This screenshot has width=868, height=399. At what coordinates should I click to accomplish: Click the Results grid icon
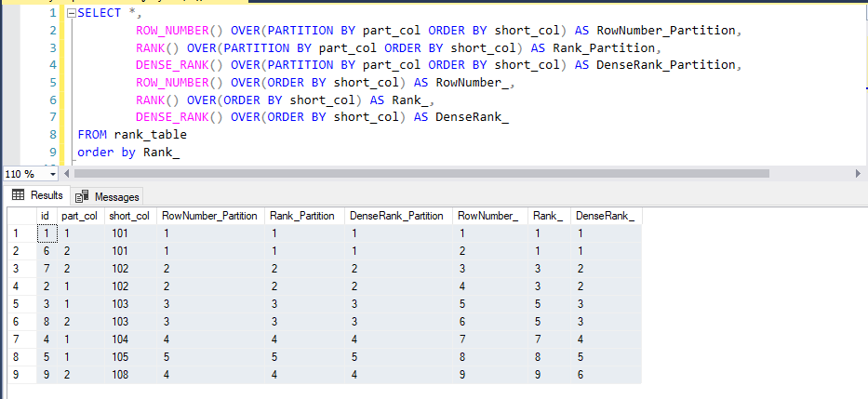(x=18, y=195)
